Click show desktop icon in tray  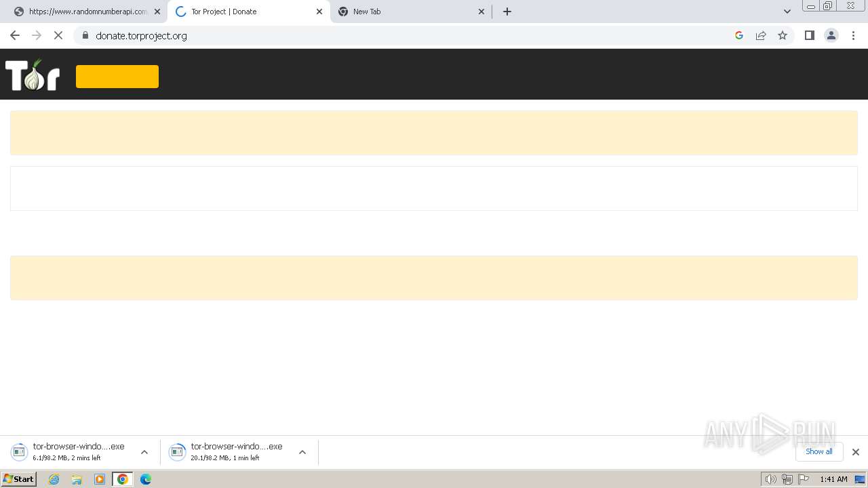coord(860,479)
